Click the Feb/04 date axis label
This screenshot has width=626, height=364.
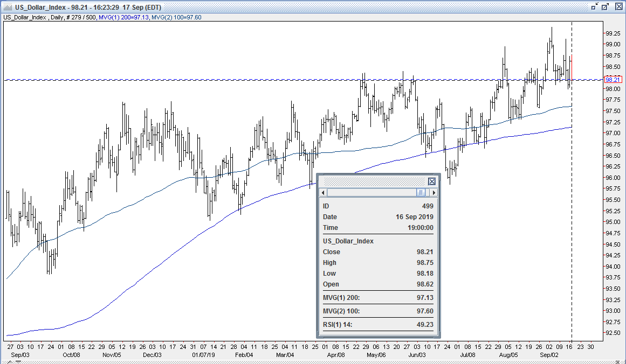(244, 355)
